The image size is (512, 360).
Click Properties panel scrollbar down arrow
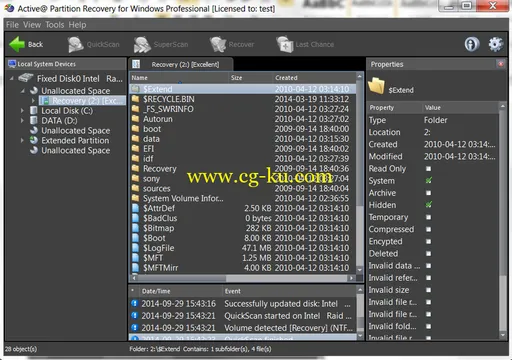tap(503, 335)
